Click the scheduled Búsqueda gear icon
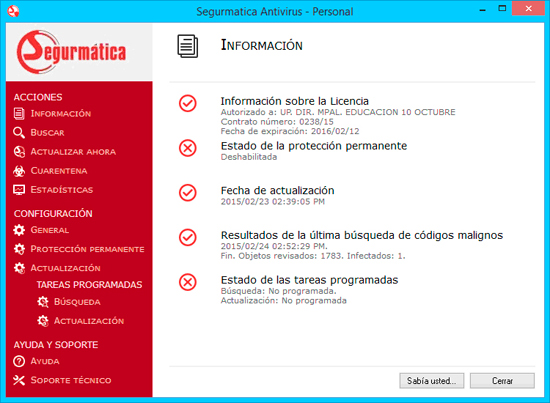 coord(43,302)
